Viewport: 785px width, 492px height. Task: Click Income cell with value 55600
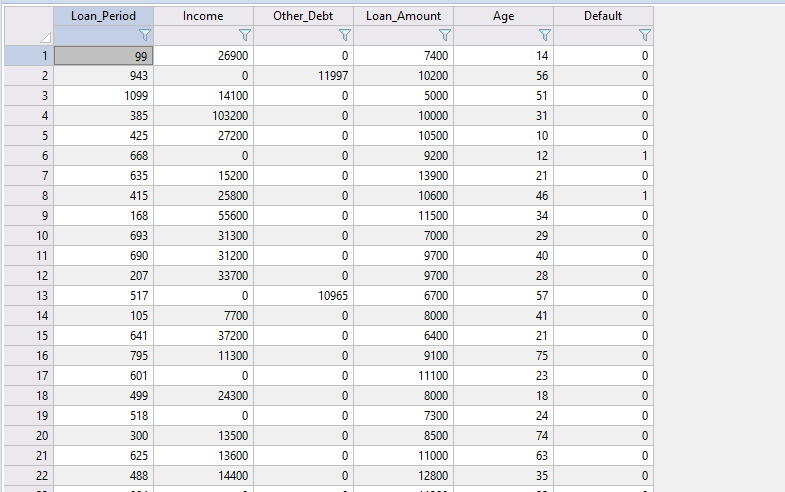tap(203, 216)
